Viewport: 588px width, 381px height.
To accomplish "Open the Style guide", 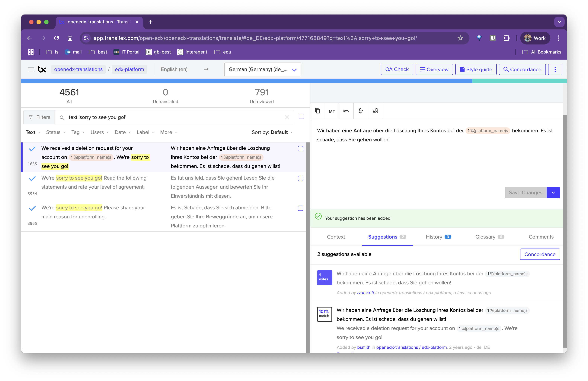I will point(476,69).
